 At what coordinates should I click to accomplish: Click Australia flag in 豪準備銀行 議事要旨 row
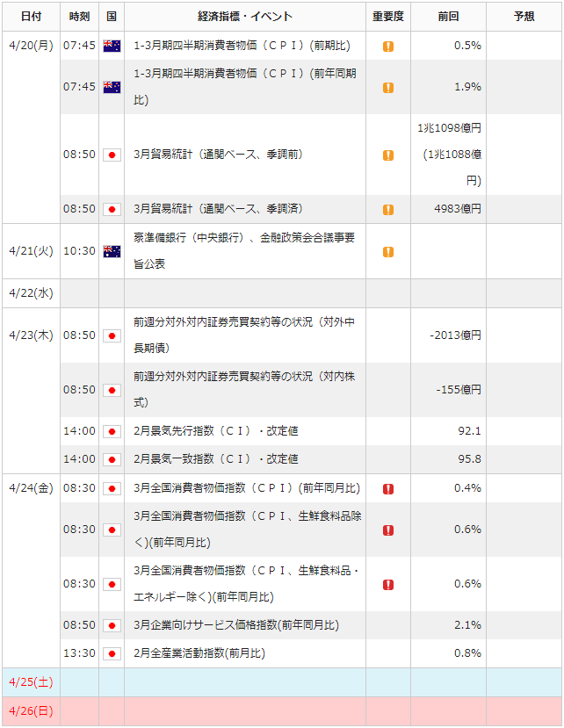click(x=112, y=252)
